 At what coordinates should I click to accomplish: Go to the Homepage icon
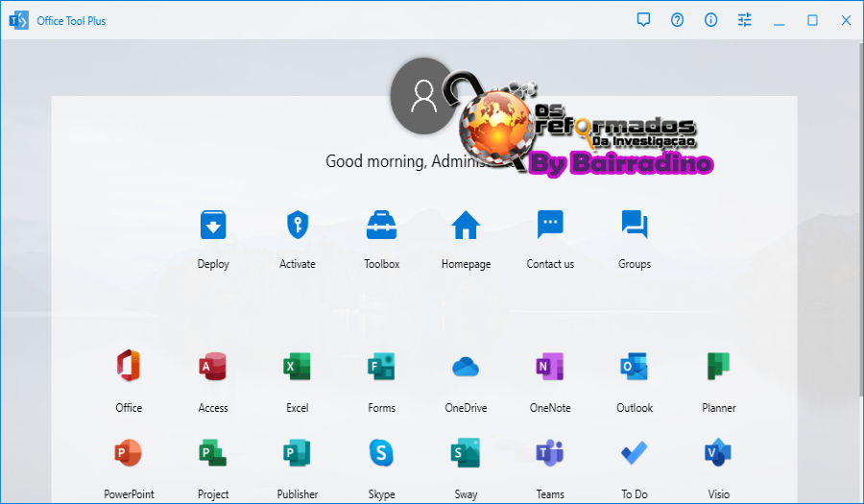[x=467, y=225]
